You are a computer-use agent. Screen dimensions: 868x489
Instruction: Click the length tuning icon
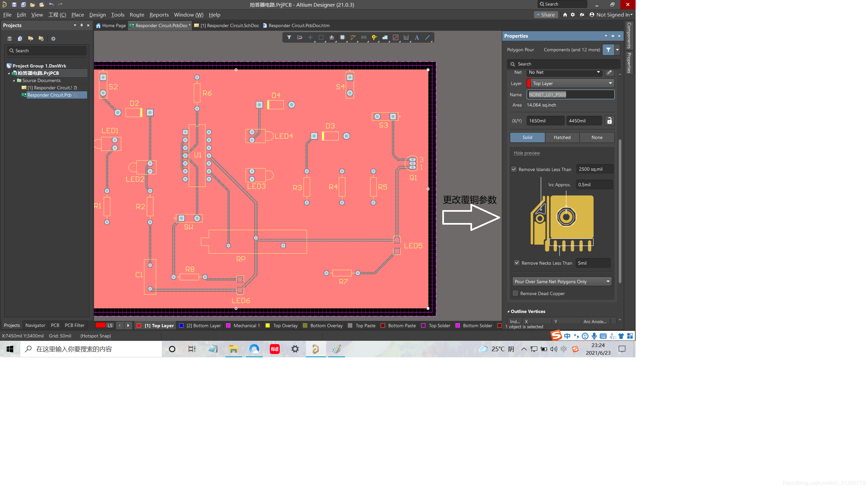(363, 37)
